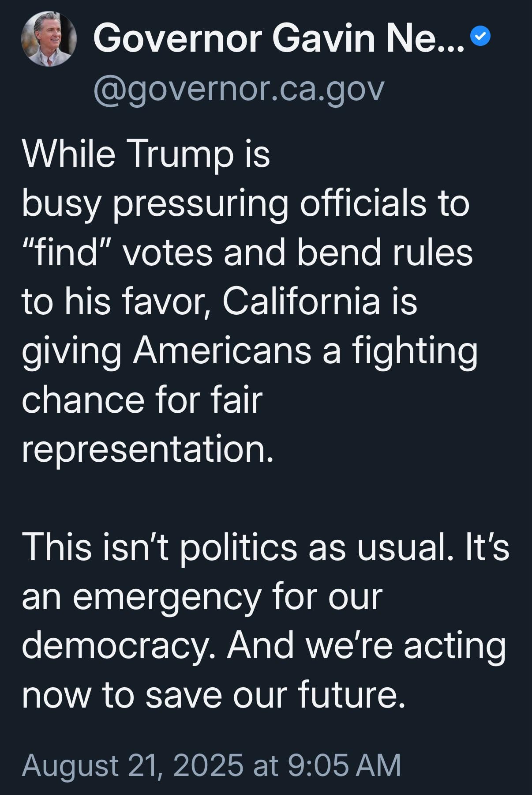Open the August 21, 2025 timestamp
Viewport: 532px width, 795px height.
pos(211,765)
